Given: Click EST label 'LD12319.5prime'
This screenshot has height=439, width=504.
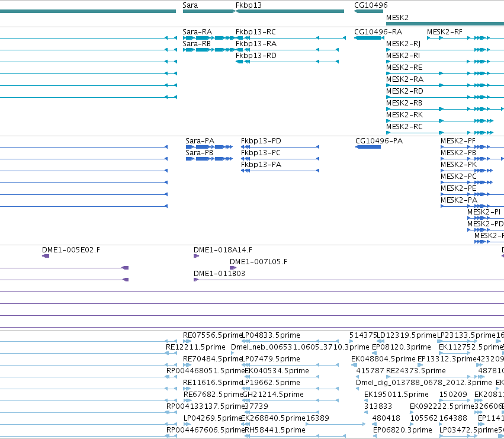Looking at the screenshot, I should coord(406,335).
